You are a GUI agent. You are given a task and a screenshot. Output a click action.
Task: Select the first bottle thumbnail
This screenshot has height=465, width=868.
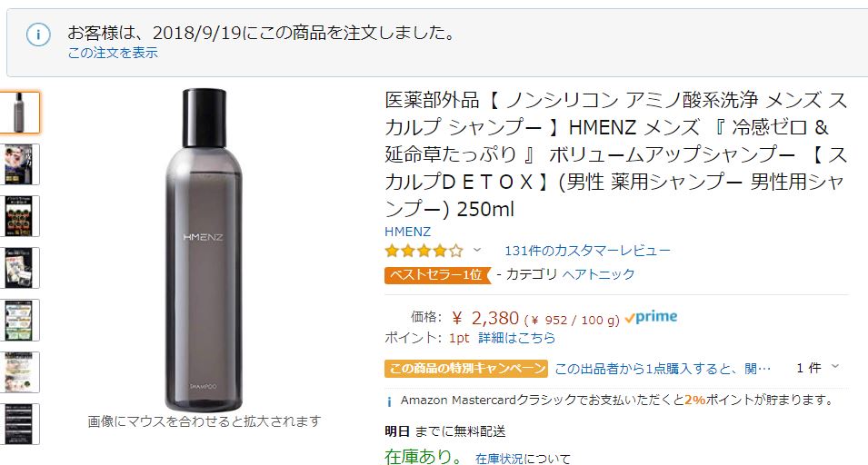coord(19,113)
